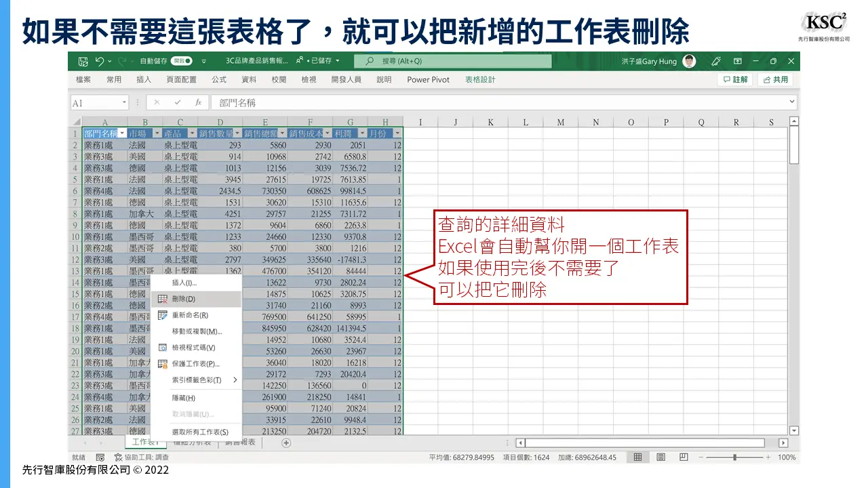Switch to the 檢視 View tab
This screenshot has height=488, width=868.
pyautogui.click(x=309, y=79)
